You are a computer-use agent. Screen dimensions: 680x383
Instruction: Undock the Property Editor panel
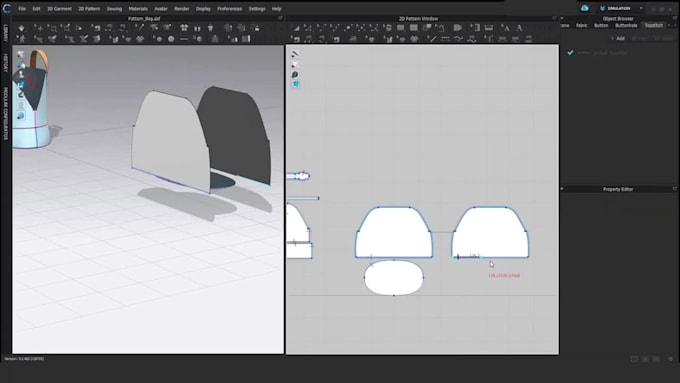click(x=675, y=189)
